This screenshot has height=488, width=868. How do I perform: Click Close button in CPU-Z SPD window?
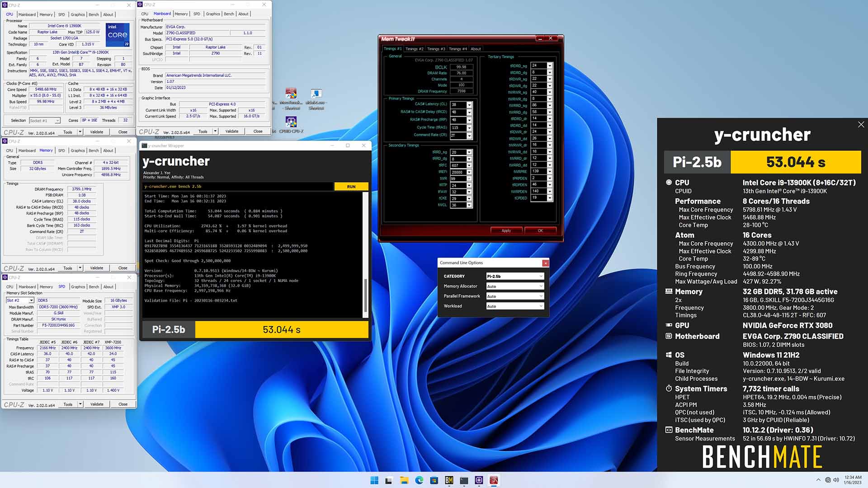123,404
